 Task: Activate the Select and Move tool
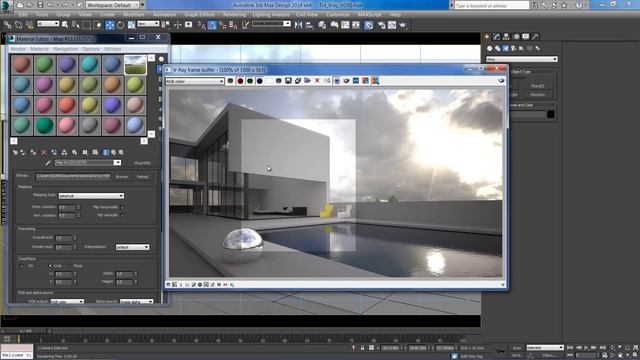tap(110, 25)
